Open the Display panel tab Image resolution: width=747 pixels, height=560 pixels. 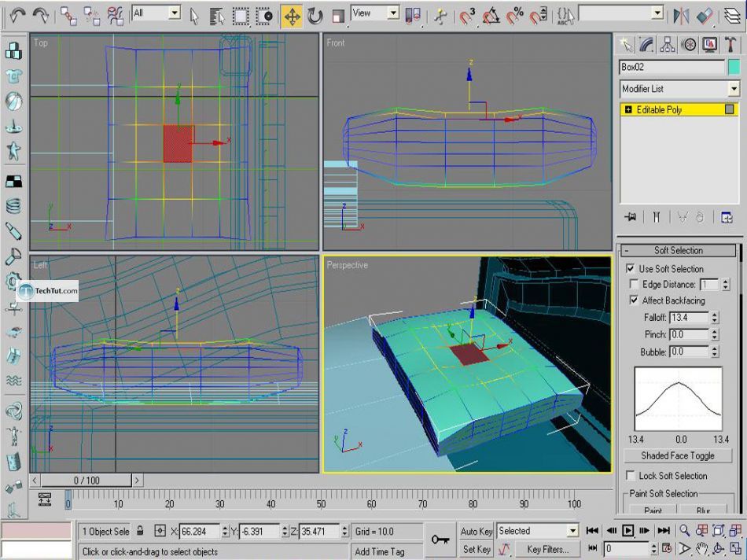tap(710, 45)
